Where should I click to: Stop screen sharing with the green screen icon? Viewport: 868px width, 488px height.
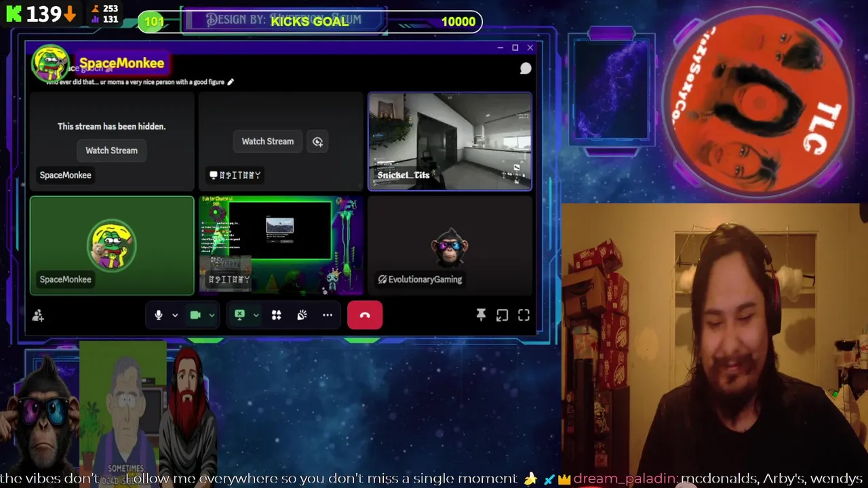click(239, 315)
